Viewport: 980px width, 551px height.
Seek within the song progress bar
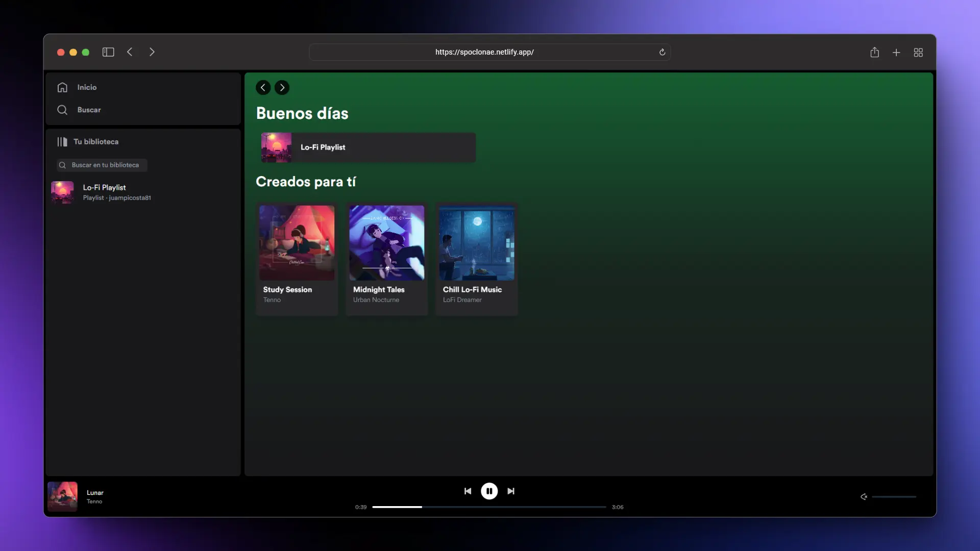pos(489,507)
